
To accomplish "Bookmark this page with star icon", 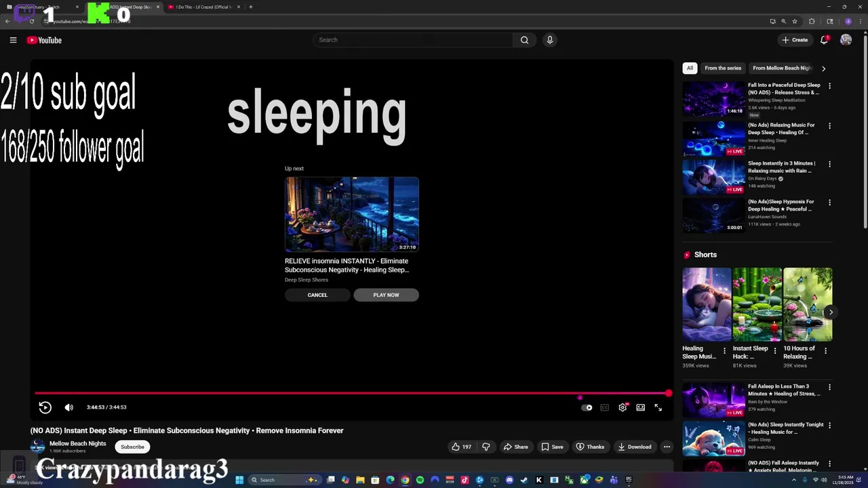I will click(x=795, y=21).
